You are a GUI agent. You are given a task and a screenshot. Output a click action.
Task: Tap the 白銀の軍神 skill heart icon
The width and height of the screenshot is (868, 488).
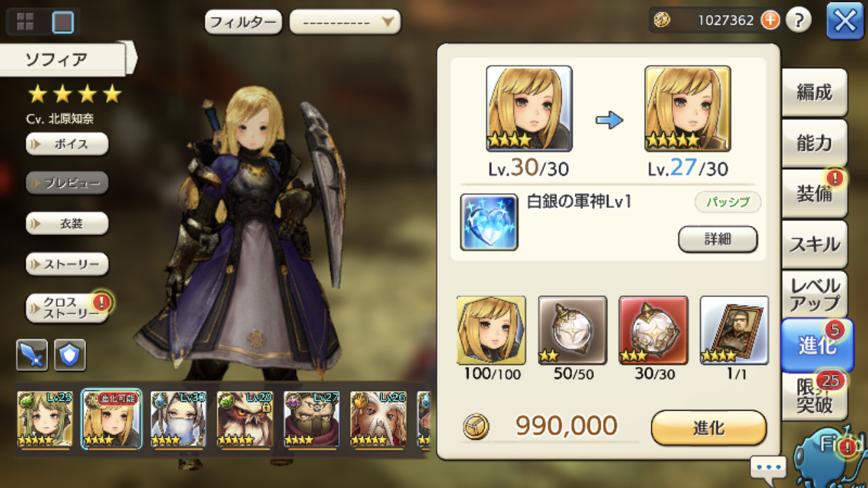point(489,222)
